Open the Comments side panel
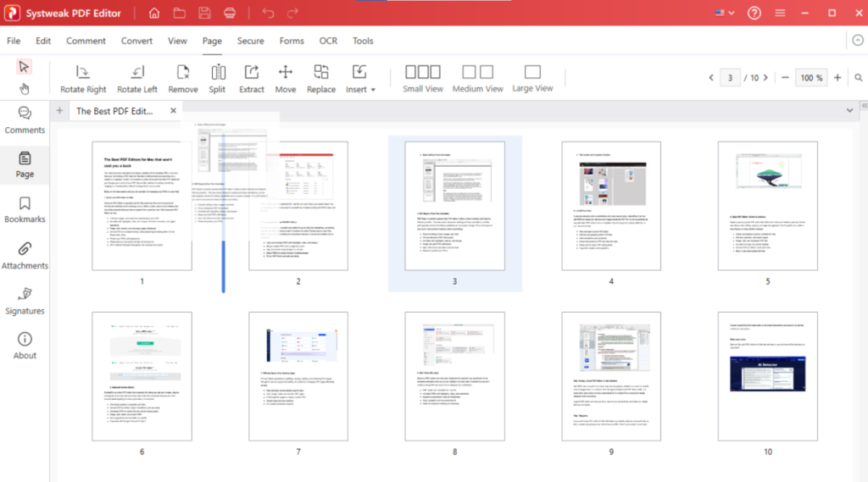Viewport: 868px width, 482px height. tap(25, 120)
